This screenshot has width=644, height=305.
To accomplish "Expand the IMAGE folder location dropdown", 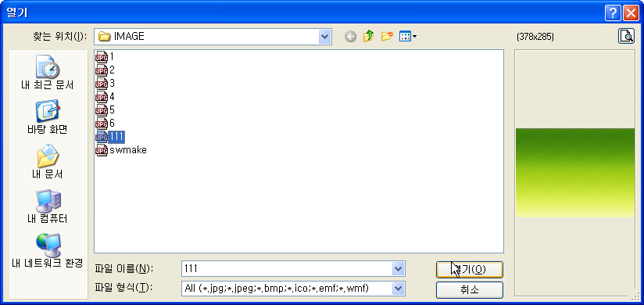I will [325, 37].
